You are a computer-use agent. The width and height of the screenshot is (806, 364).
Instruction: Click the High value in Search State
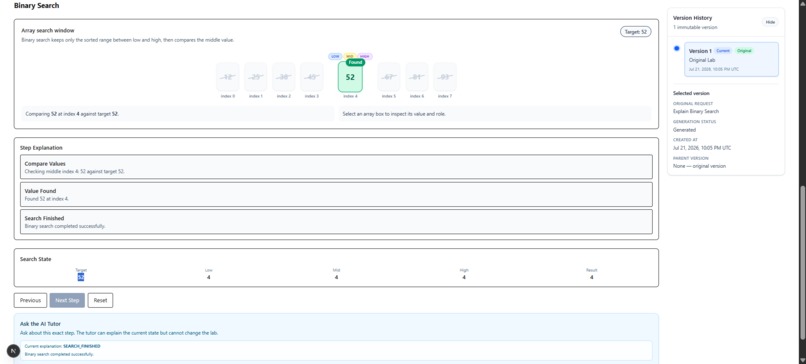[x=464, y=277]
